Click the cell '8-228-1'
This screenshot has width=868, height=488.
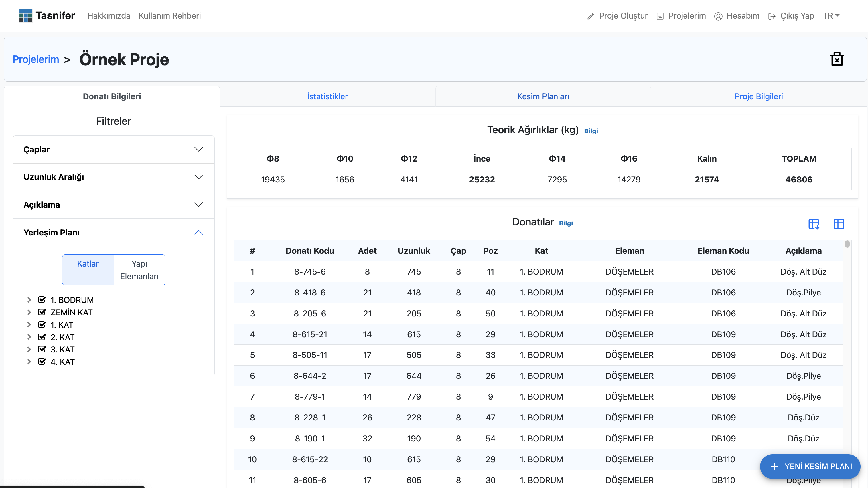point(310,417)
